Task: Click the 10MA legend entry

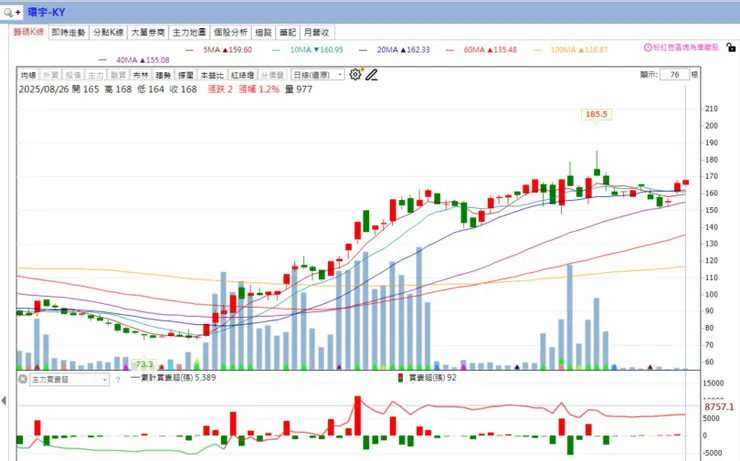Action: pos(308,50)
